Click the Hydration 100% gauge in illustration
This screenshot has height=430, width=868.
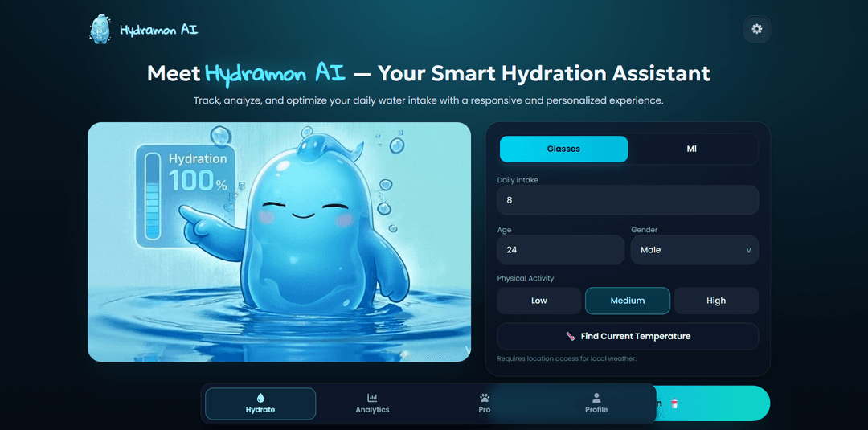185,196
